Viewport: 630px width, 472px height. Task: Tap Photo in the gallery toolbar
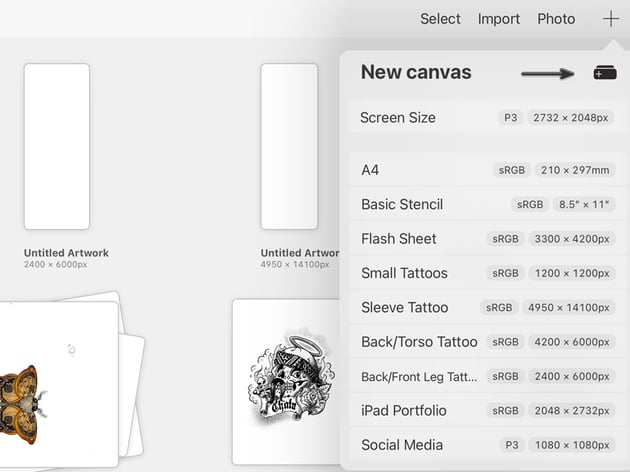(556, 19)
